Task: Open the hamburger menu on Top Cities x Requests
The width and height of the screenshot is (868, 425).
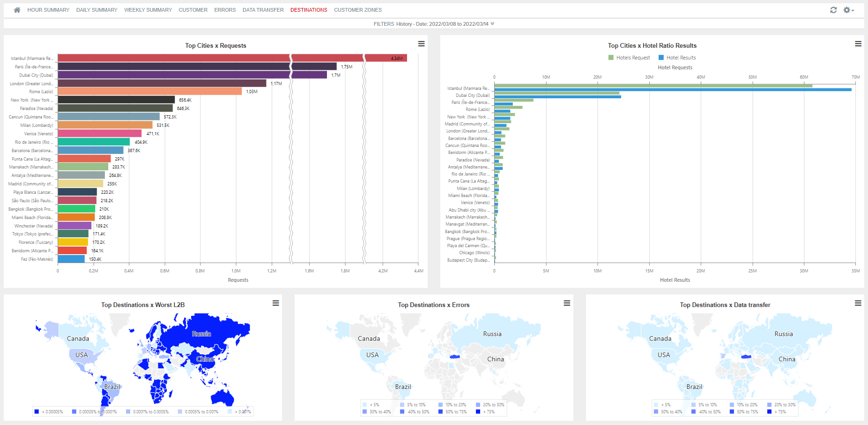Action: (x=421, y=44)
